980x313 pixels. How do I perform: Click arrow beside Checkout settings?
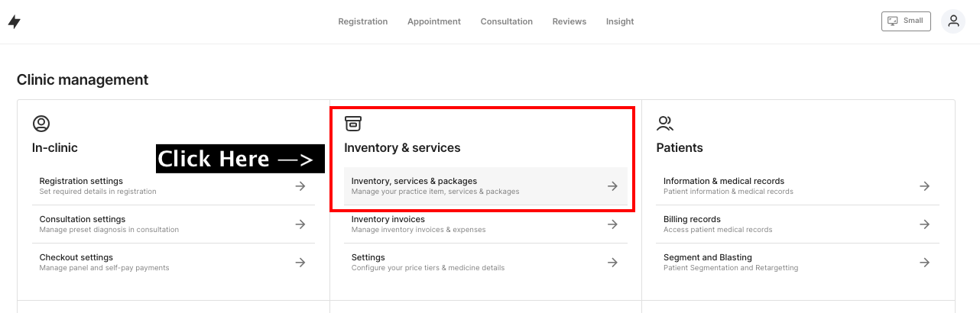click(x=300, y=263)
